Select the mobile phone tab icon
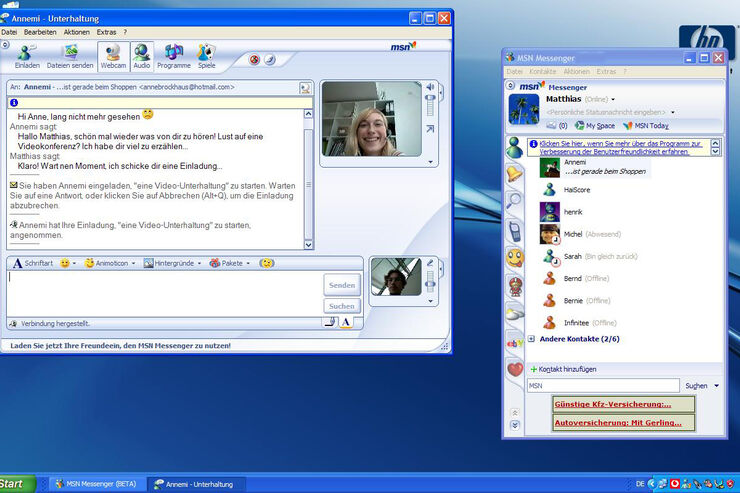This screenshot has height=493, width=740. (514, 231)
